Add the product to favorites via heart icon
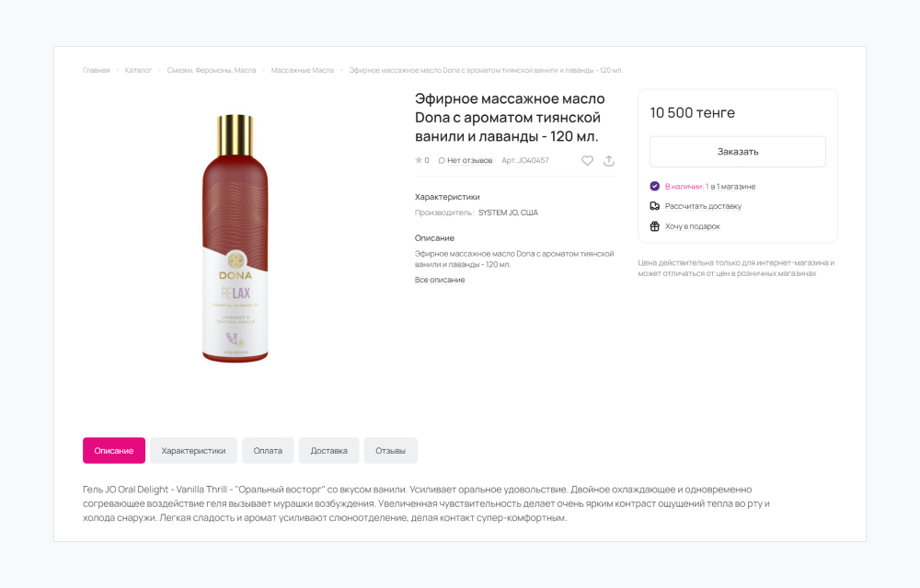This screenshot has height=588, width=920. tap(588, 160)
